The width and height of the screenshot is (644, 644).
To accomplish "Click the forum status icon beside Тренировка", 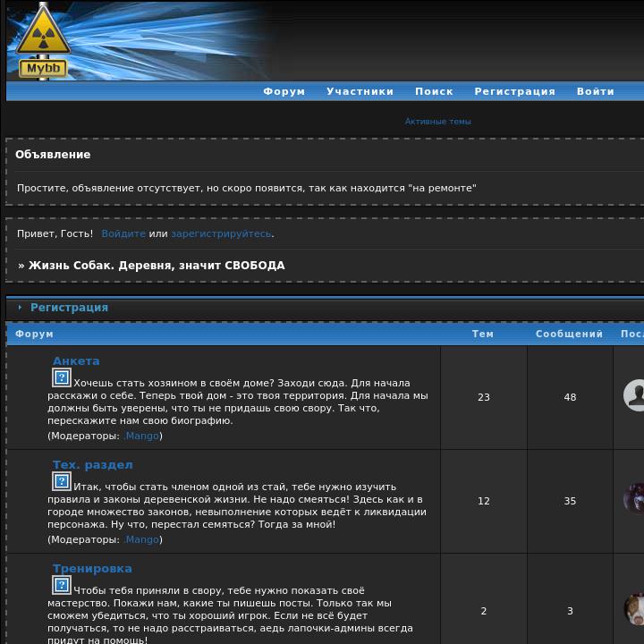I will click(62, 585).
